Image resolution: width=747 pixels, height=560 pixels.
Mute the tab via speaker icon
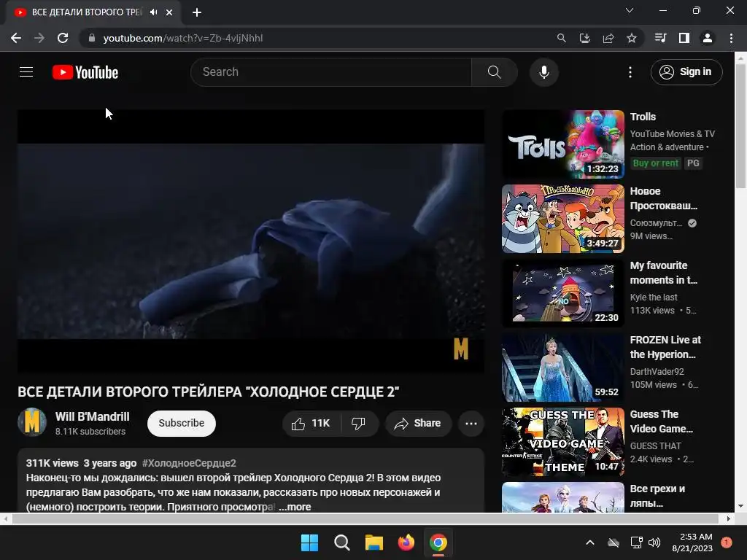pyautogui.click(x=153, y=12)
